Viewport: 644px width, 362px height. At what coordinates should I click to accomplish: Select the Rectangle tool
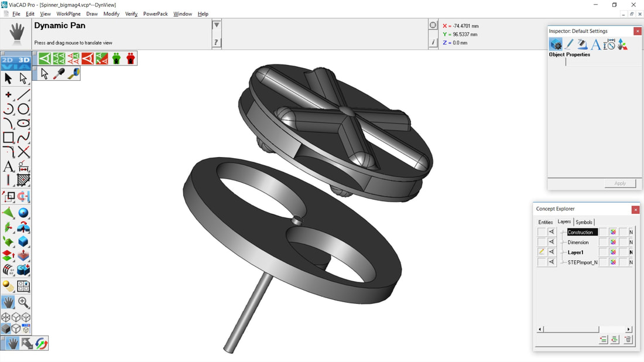8,138
